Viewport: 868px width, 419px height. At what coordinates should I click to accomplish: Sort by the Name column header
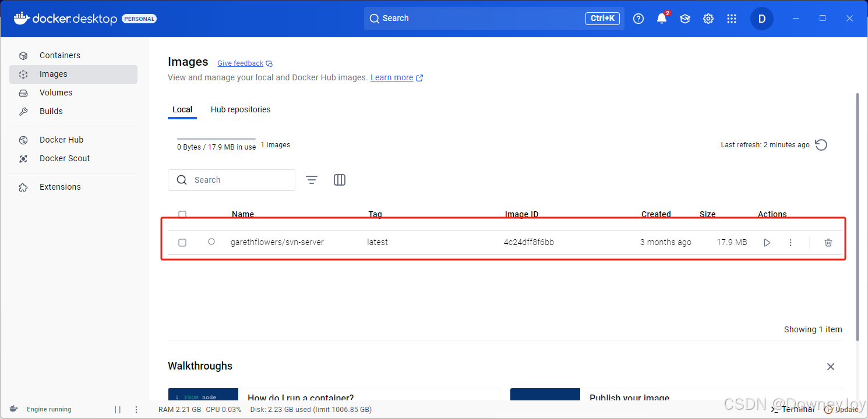click(243, 214)
